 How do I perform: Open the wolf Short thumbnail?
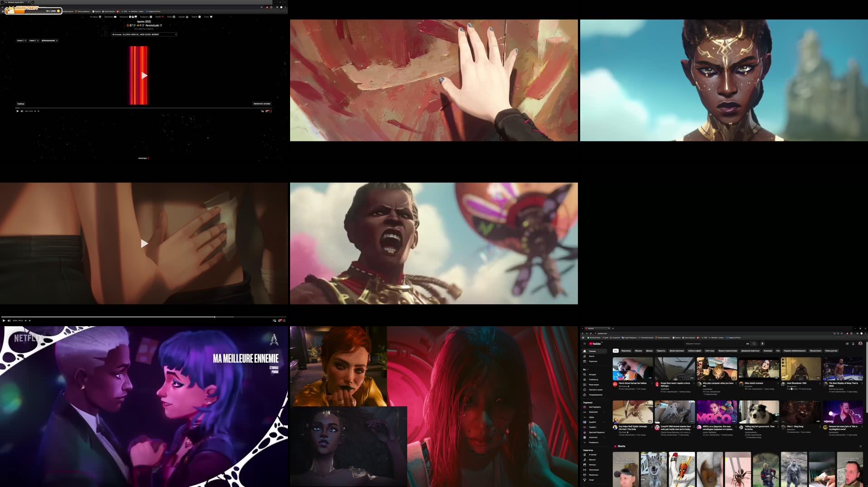click(x=654, y=469)
